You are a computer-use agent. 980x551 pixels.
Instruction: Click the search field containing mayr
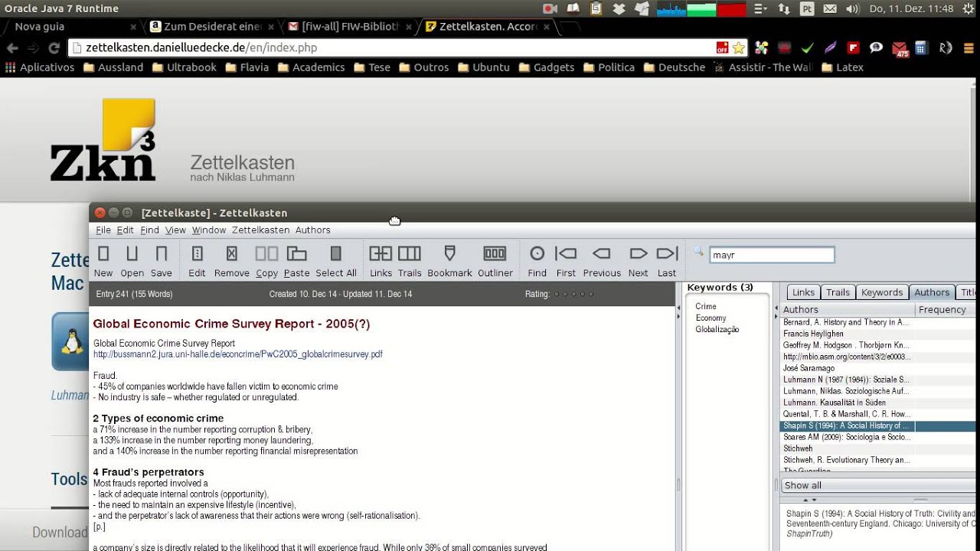pos(772,255)
